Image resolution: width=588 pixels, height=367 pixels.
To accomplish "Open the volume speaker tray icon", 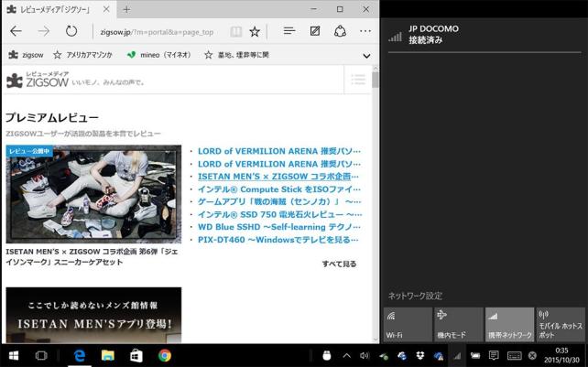I will coord(365,356).
